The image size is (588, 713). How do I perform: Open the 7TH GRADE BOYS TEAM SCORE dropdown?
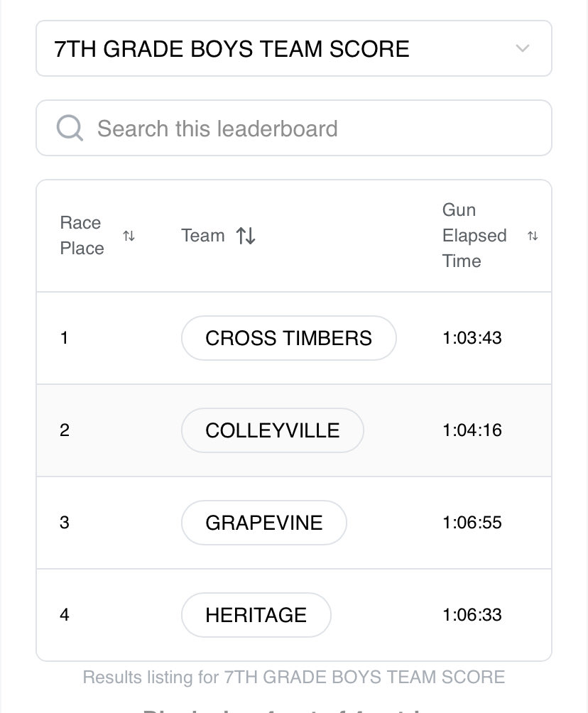[x=294, y=48]
